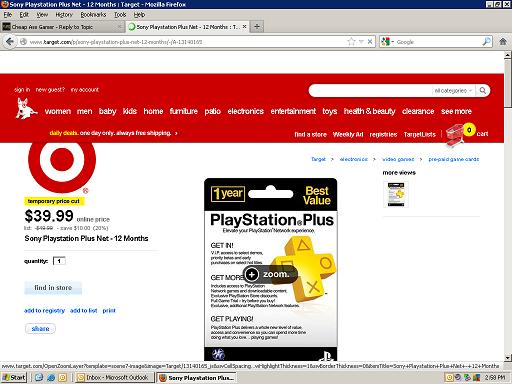The width and height of the screenshot is (512, 384).
Task: Stop loading with the X icon
Action: (x=370, y=42)
